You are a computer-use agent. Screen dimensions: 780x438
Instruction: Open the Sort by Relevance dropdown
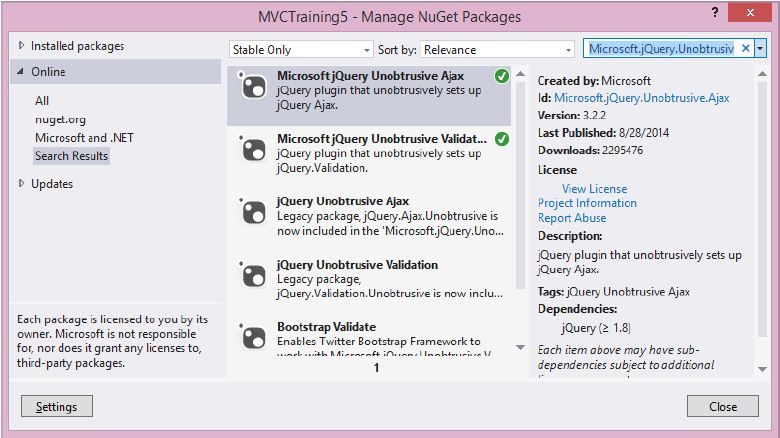497,49
